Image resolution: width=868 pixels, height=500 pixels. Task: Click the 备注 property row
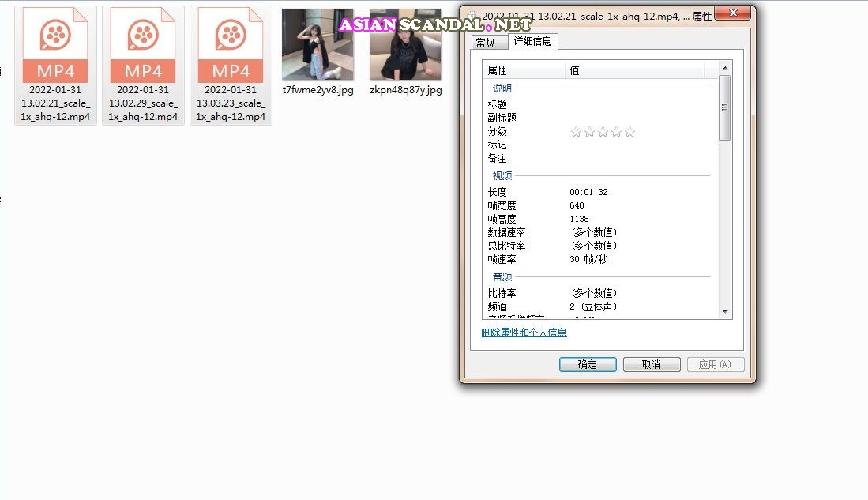(x=600, y=158)
